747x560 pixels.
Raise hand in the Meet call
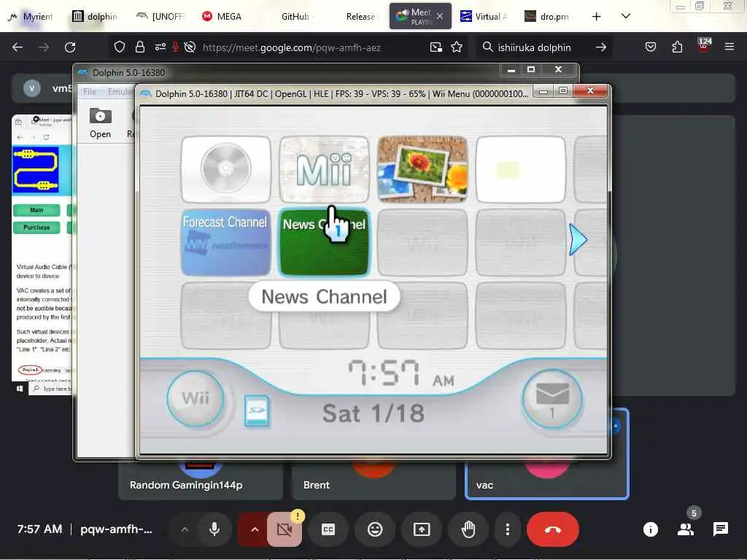(468, 529)
